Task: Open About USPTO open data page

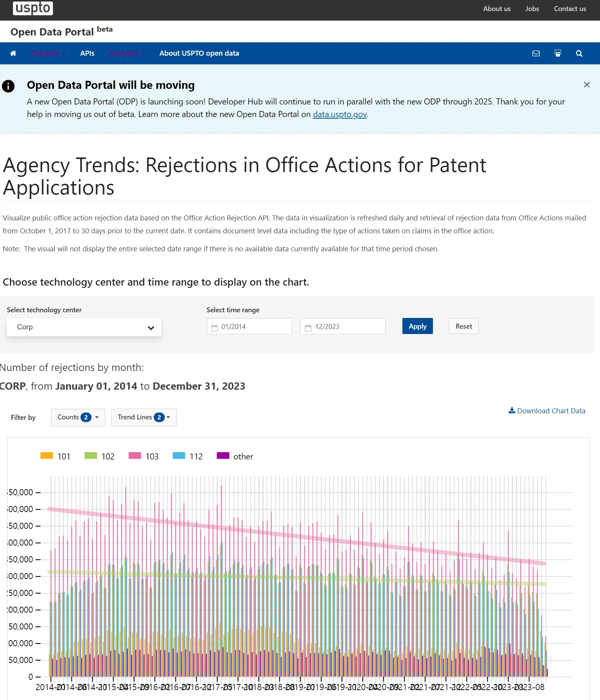Action: tap(199, 53)
